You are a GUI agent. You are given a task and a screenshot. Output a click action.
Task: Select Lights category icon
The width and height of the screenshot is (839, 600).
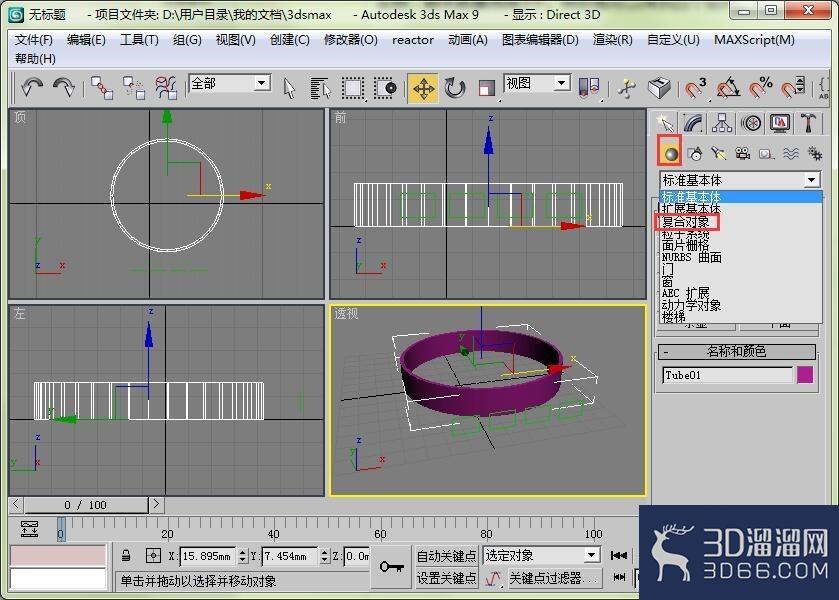point(719,154)
